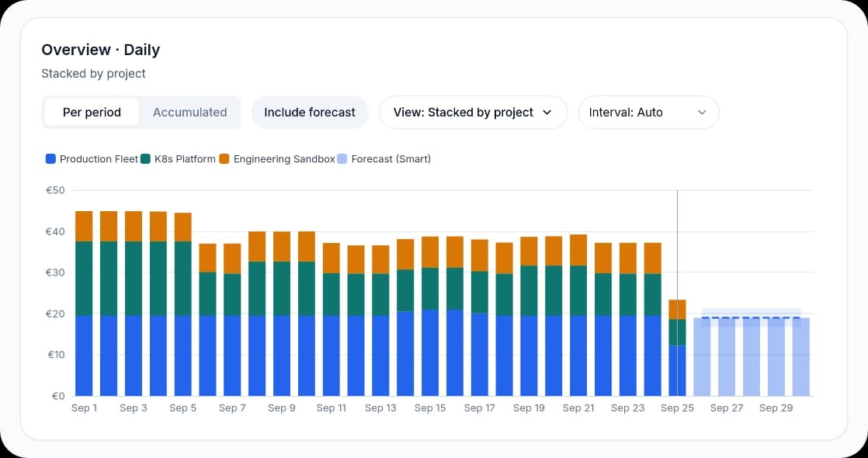The image size is (868, 458).
Task: Toggle the Forecast (Smart) legend label
Action: coord(391,159)
